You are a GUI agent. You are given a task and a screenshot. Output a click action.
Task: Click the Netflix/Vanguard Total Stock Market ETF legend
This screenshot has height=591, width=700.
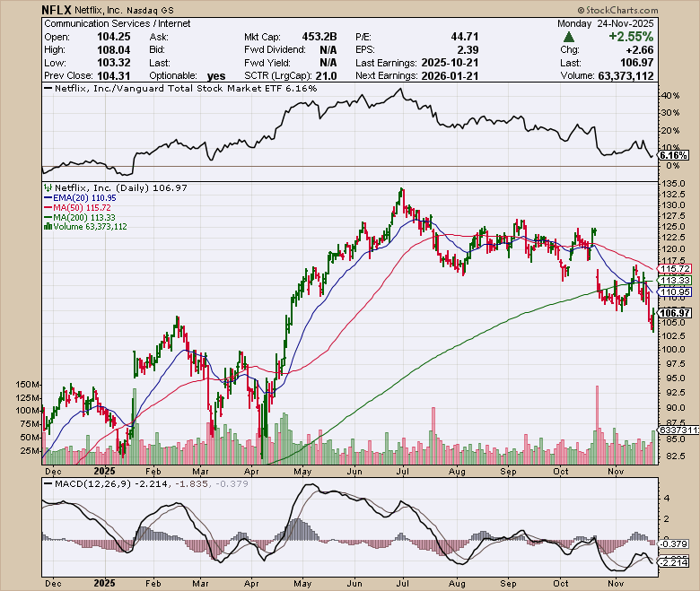[x=181, y=88]
